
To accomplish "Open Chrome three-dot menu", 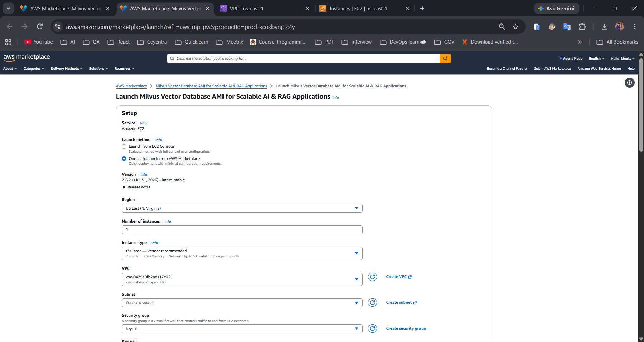I will [635, 27].
